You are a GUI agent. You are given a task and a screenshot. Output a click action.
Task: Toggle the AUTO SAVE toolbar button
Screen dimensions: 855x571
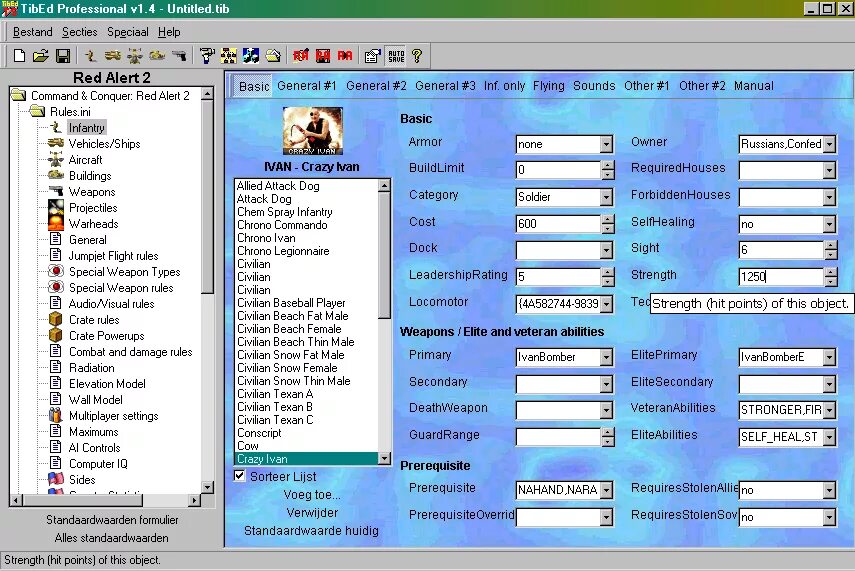pos(396,55)
